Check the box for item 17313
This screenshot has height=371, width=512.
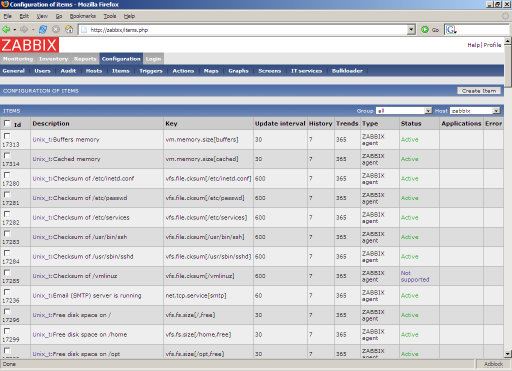click(7, 136)
